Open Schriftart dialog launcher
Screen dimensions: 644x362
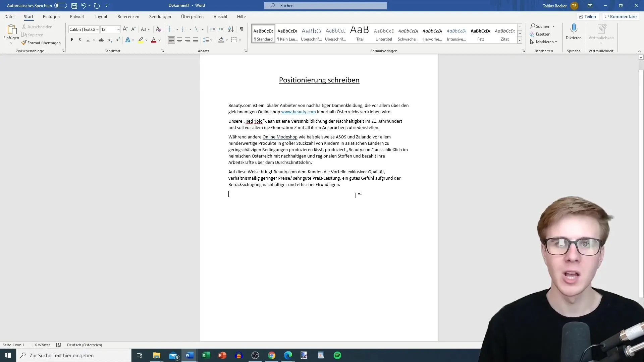click(162, 51)
